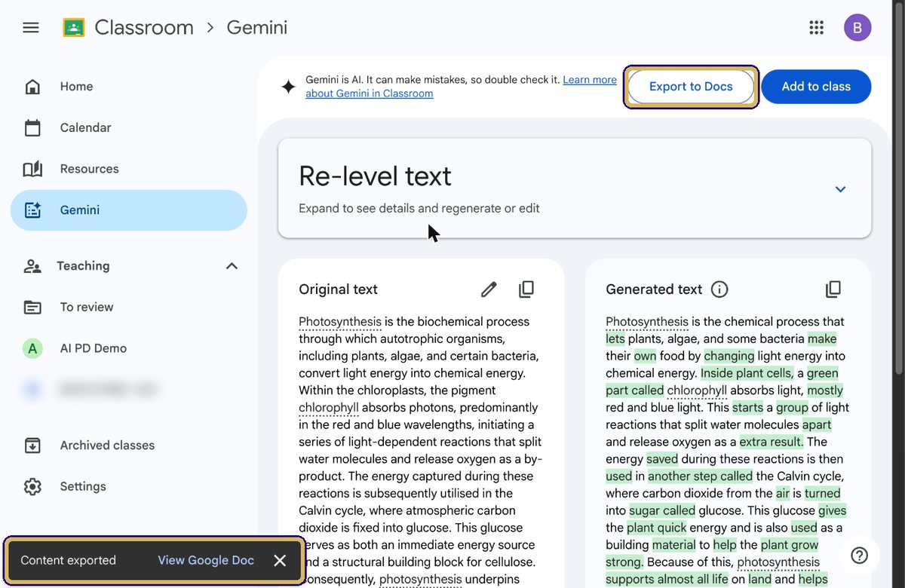
Task: Open Settings from the sidebar
Action: 128,486
